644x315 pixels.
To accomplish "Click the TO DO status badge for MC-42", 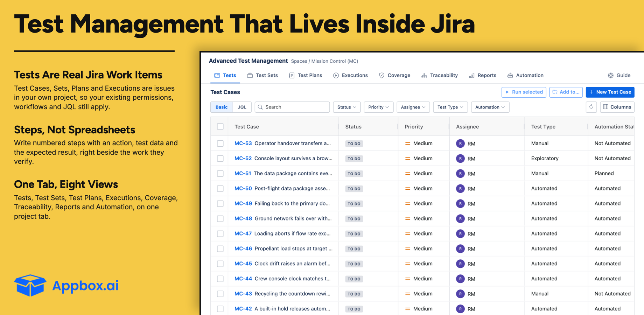I will click(354, 309).
